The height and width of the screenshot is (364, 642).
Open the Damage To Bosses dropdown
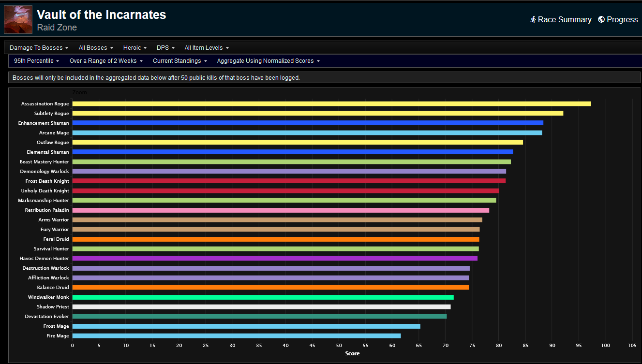pos(39,48)
